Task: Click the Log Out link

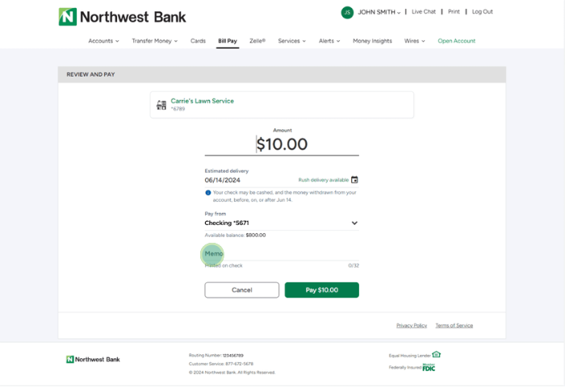Action: 482,12
